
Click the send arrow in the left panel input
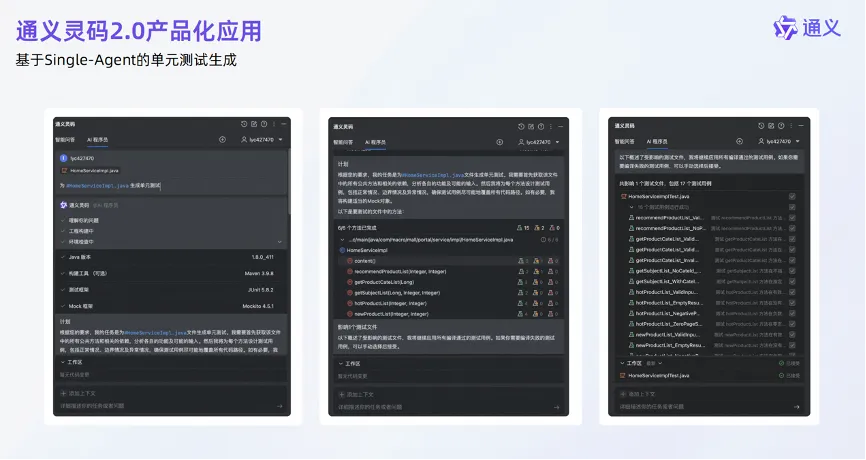pos(279,406)
